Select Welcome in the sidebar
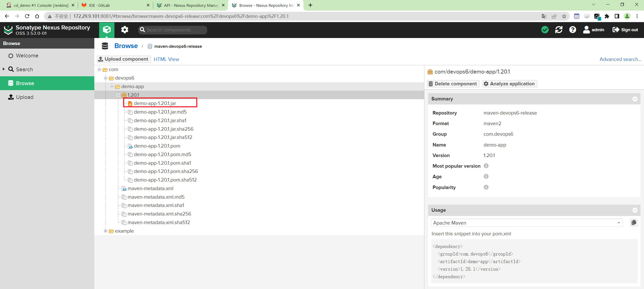Screen dimensions: 644x289 [x=47, y=56]
